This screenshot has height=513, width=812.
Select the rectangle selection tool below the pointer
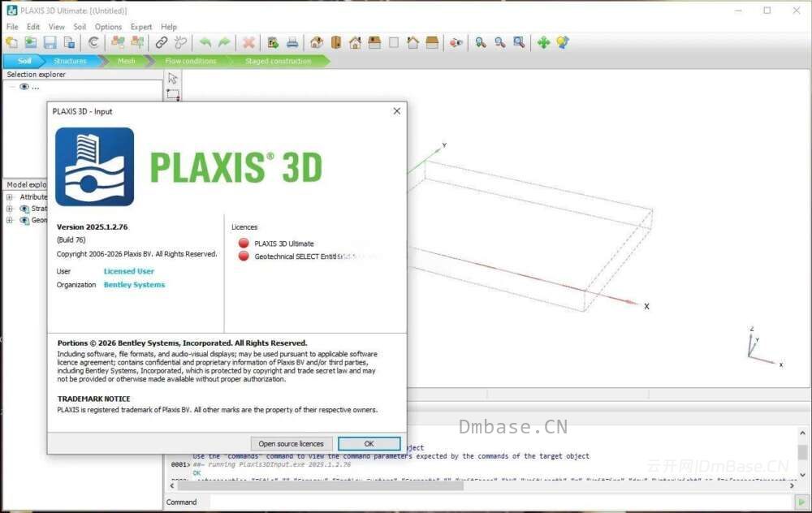(x=173, y=95)
